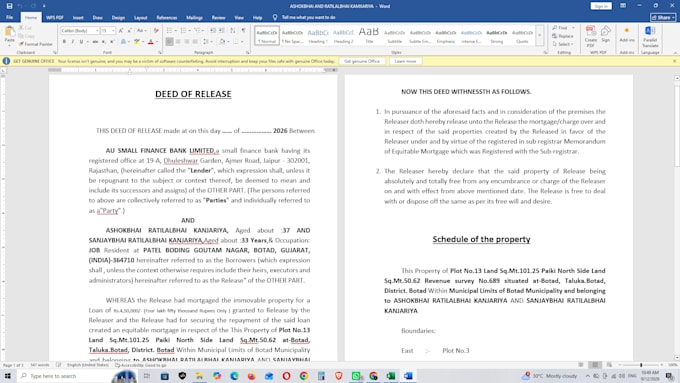This screenshot has width=680, height=383.
Task: Decrease paragraph indent
Action: coord(212,30)
